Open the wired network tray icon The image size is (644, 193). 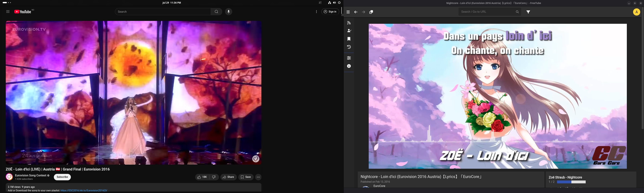click(x=330, y=3)
